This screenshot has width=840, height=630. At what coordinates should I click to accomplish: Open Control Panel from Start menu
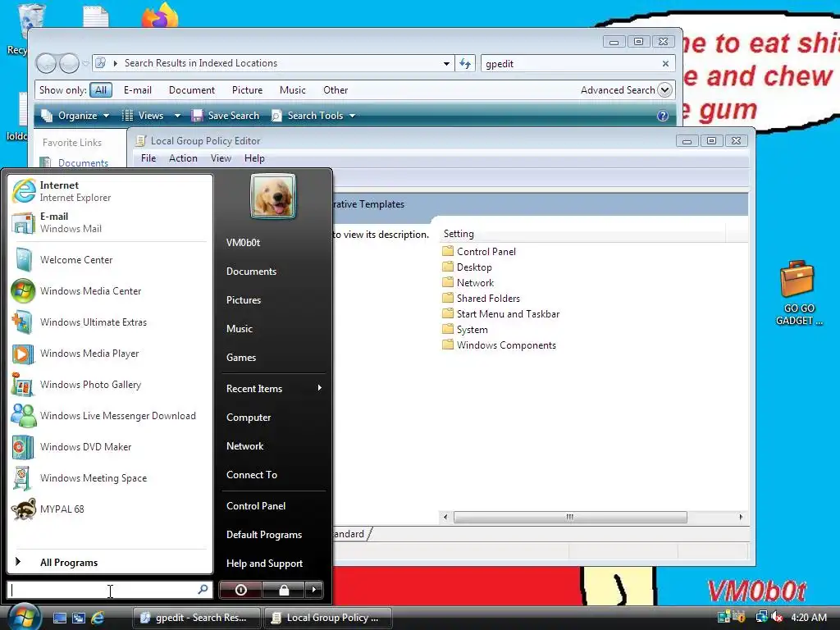point(256,505)
